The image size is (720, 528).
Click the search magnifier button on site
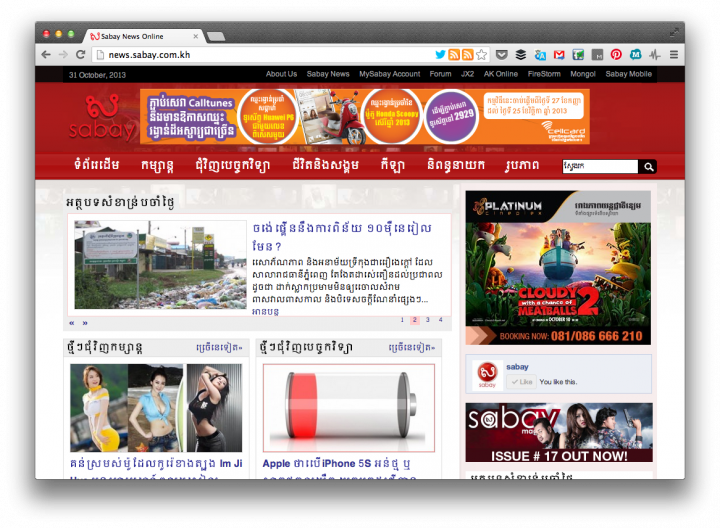click(x=648, y=167)
